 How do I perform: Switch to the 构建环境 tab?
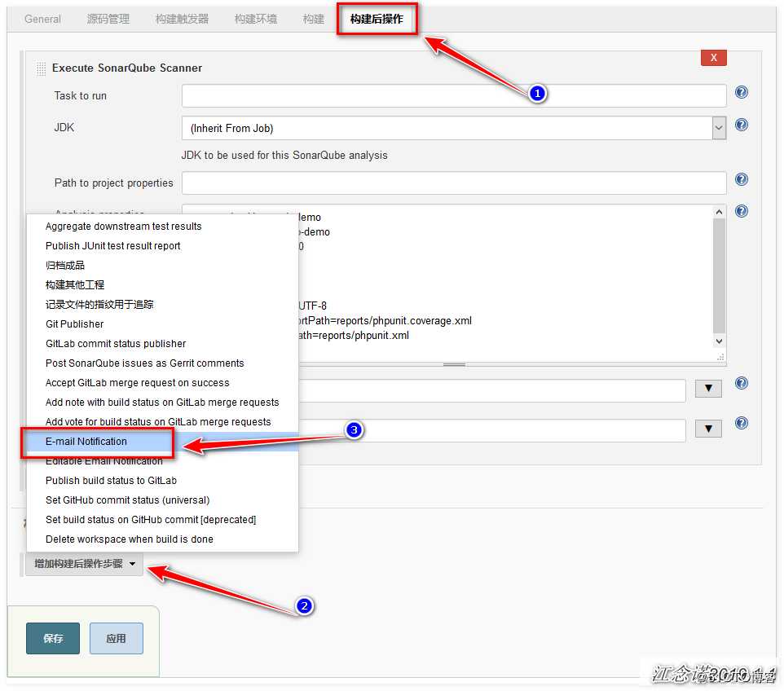(x=256, y=19)
